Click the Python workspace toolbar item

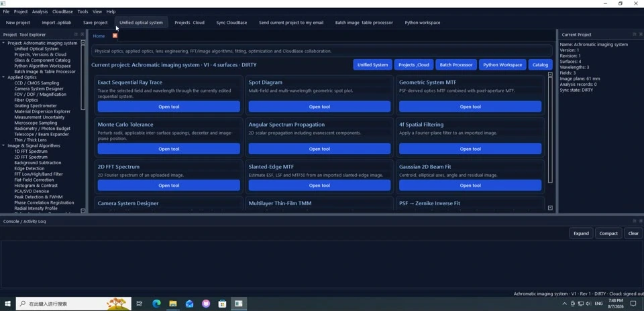click(422, 23)
